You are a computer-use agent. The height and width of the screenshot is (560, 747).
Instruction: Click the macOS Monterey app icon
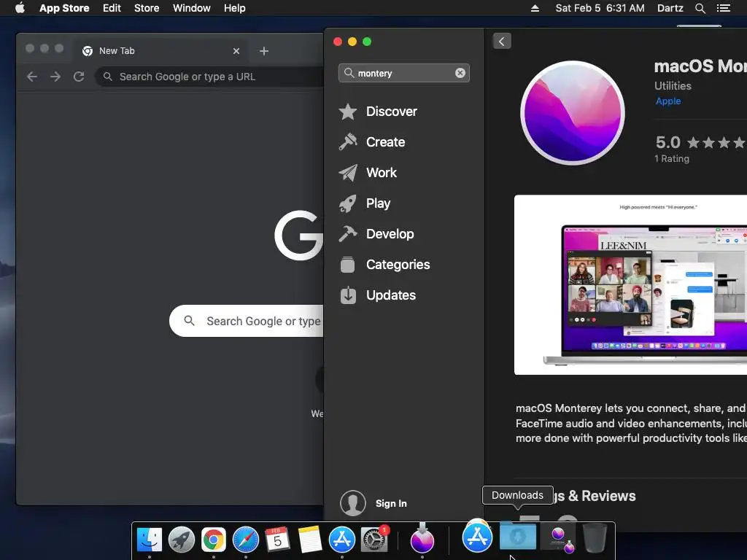(x=572, y=112)
